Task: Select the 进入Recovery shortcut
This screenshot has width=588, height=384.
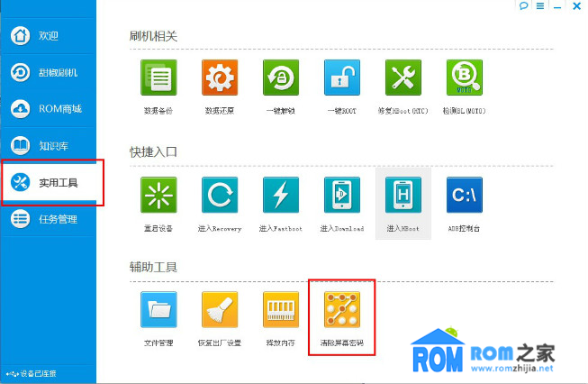Action: pyautogui.click(x=220, y=195)
